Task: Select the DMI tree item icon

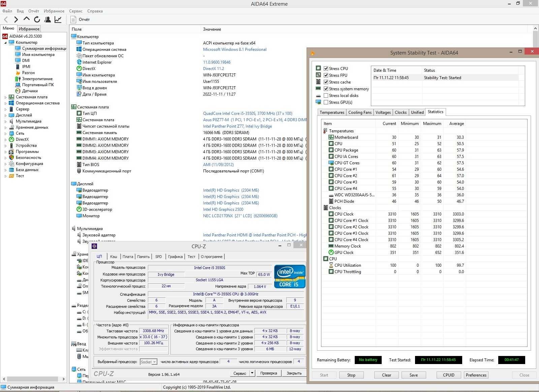Action: point(18,61)
